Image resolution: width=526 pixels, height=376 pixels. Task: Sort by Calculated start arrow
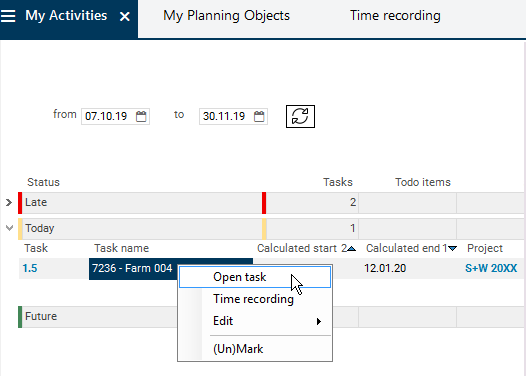tap(351, 249)
